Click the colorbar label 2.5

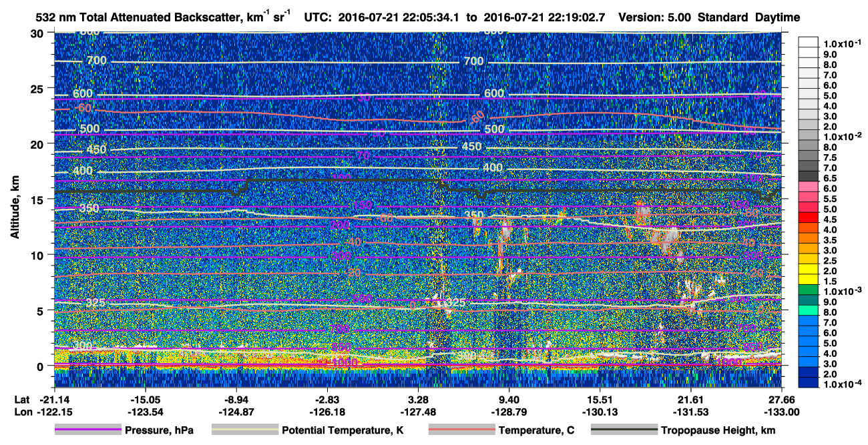click(831, 260)
